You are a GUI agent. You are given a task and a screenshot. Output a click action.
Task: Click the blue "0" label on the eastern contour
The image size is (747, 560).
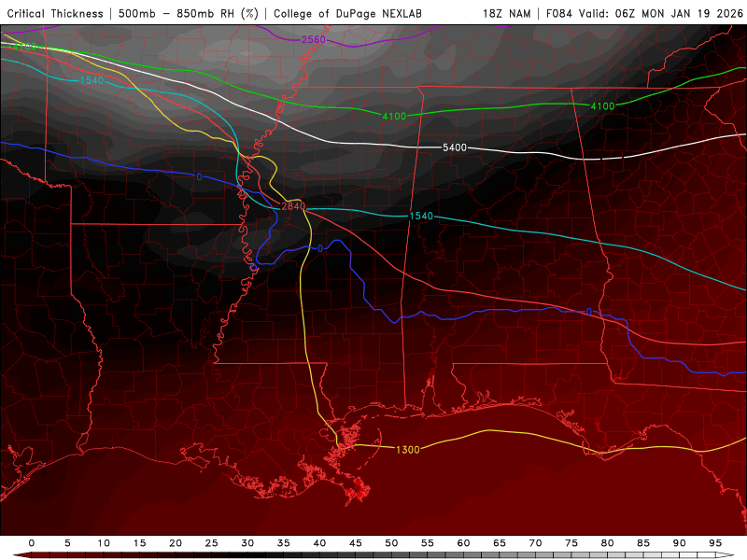pos(589,312)
